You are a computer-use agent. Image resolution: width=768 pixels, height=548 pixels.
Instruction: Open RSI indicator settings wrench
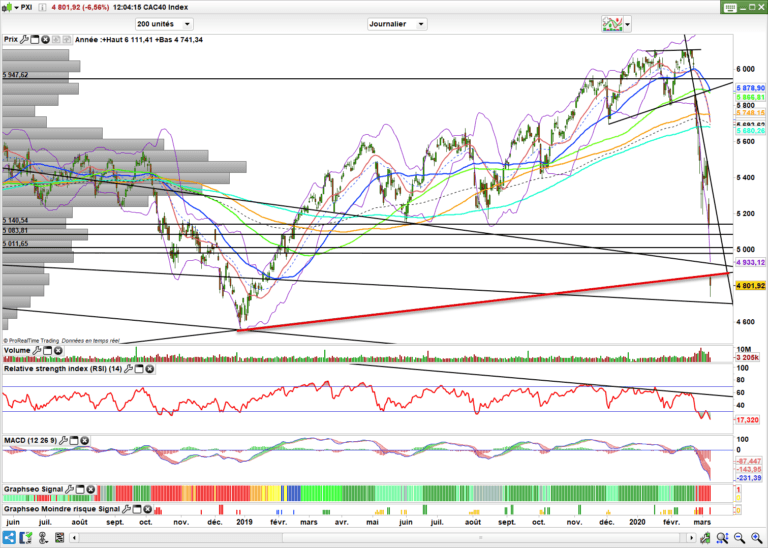pos(127,369)
